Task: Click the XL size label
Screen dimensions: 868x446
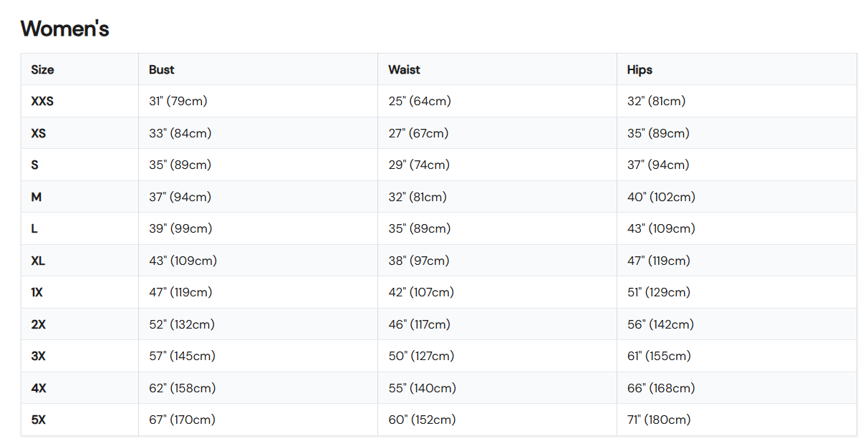Action: (38, 261)
